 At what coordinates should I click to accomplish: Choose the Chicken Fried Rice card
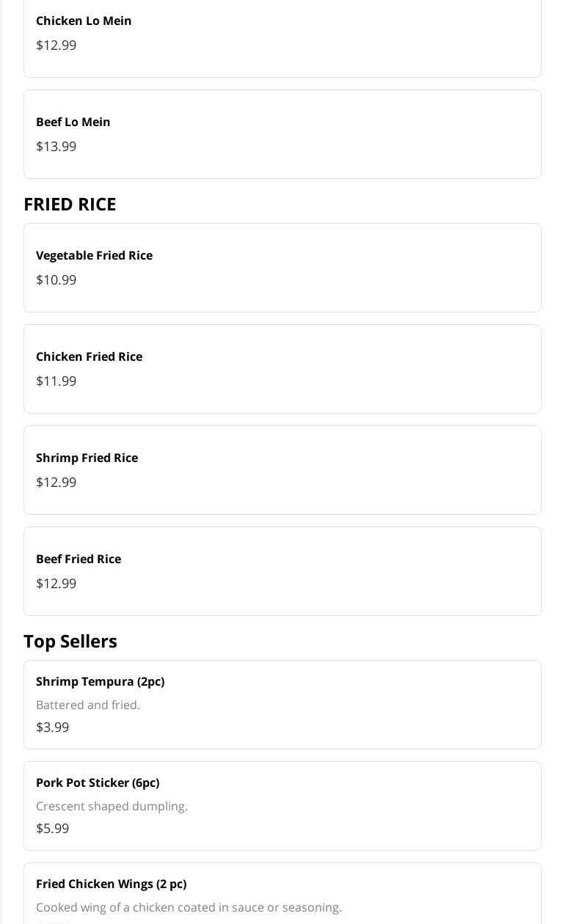282,369
